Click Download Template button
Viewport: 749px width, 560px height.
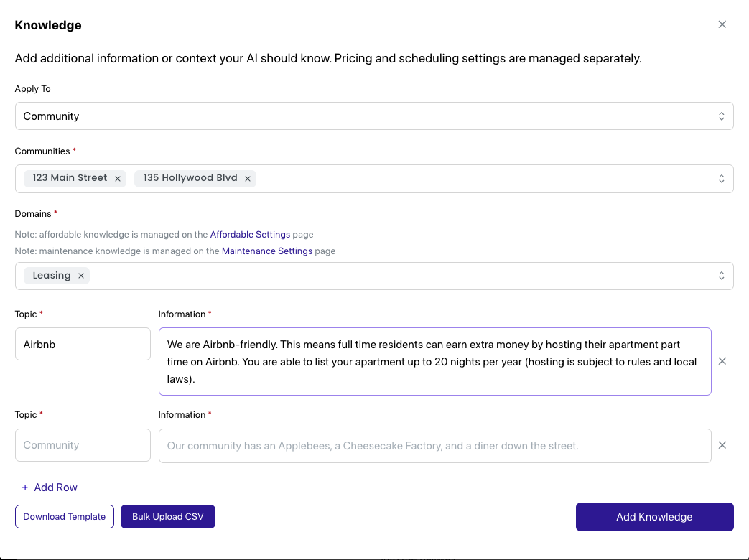coord(65,516)
